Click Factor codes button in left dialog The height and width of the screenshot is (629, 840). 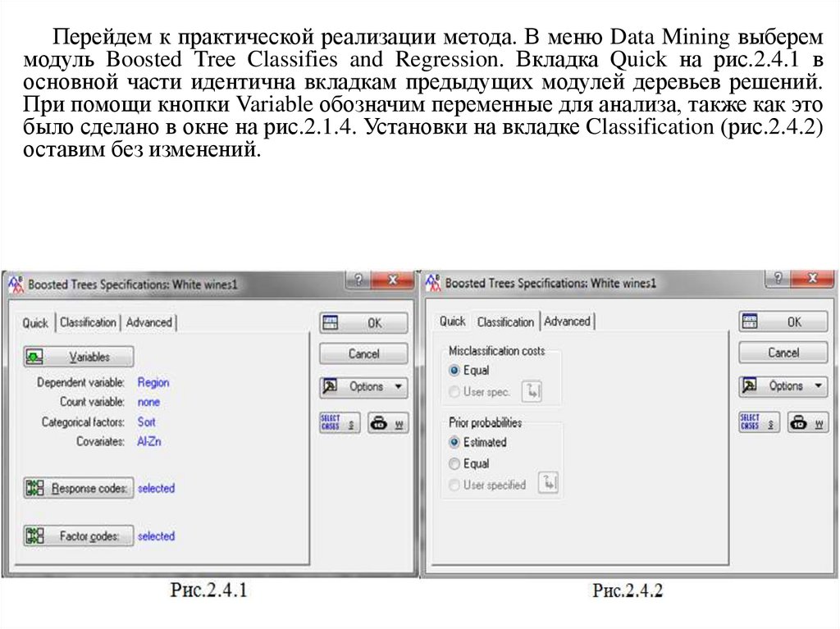(x=78, y=536)
